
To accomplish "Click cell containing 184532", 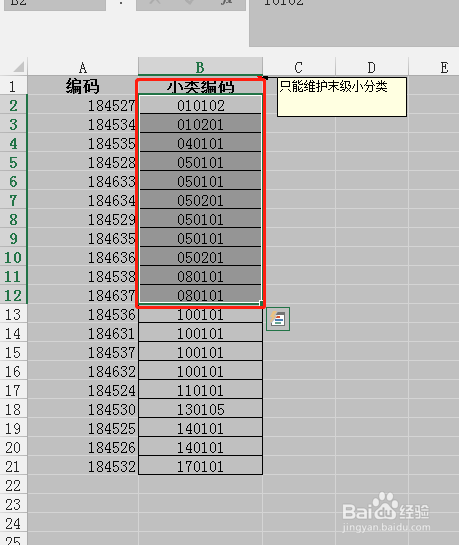I will click(83, 466).
